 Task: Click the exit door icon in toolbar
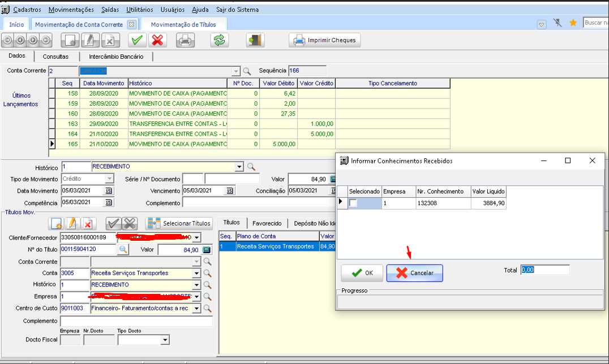(255, 40)
